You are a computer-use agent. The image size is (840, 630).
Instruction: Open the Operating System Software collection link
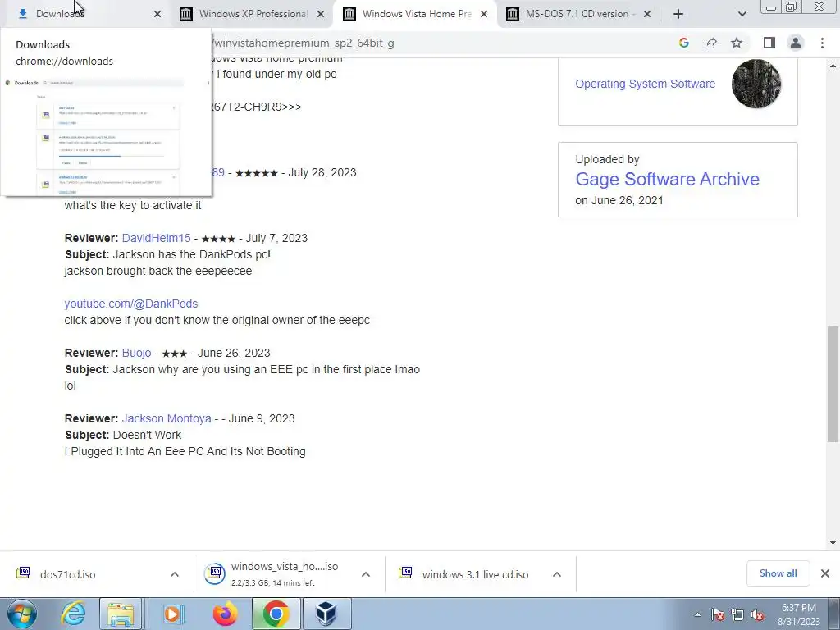(x=645, y=84)
